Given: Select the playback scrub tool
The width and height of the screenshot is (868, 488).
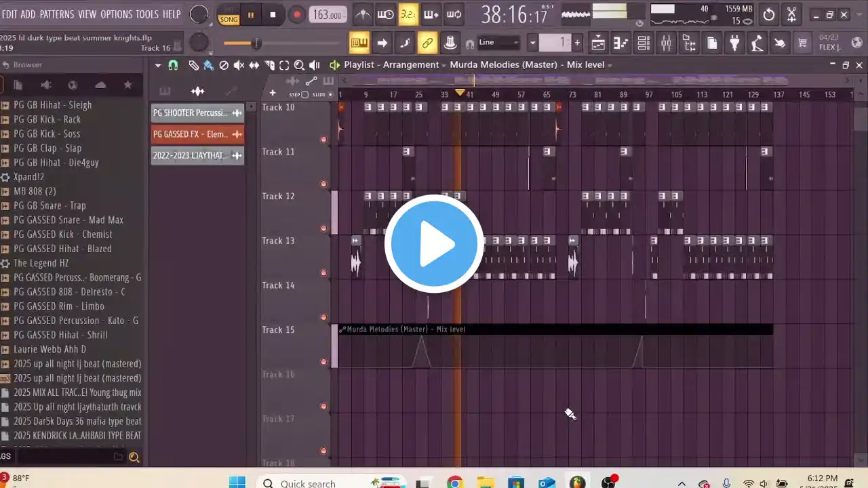Looking at the screenshot, I should tap(314, 65).
